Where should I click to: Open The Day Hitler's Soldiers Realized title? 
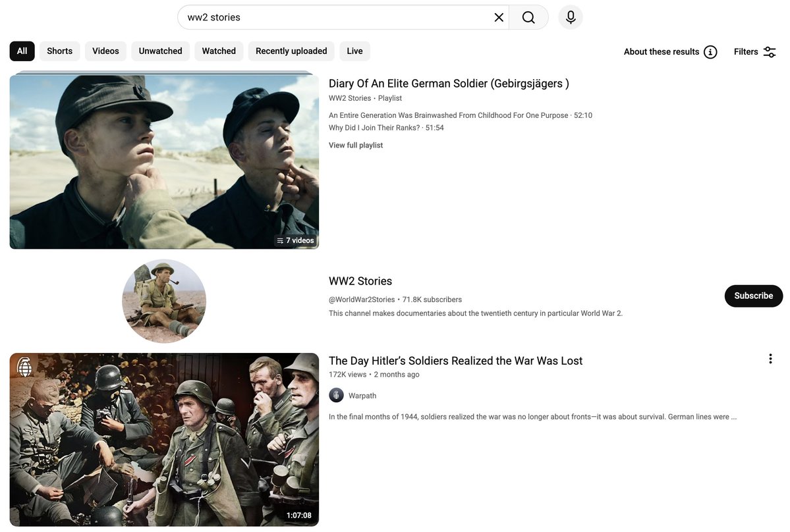[x=455, y=361]
